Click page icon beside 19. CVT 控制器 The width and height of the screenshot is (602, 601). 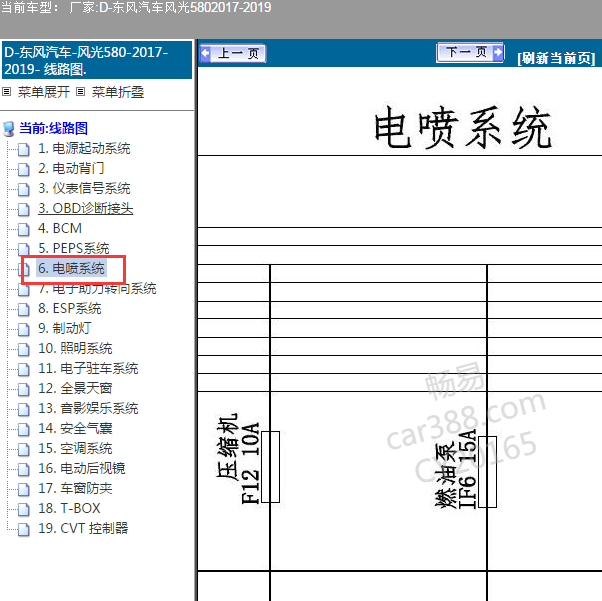24,529
